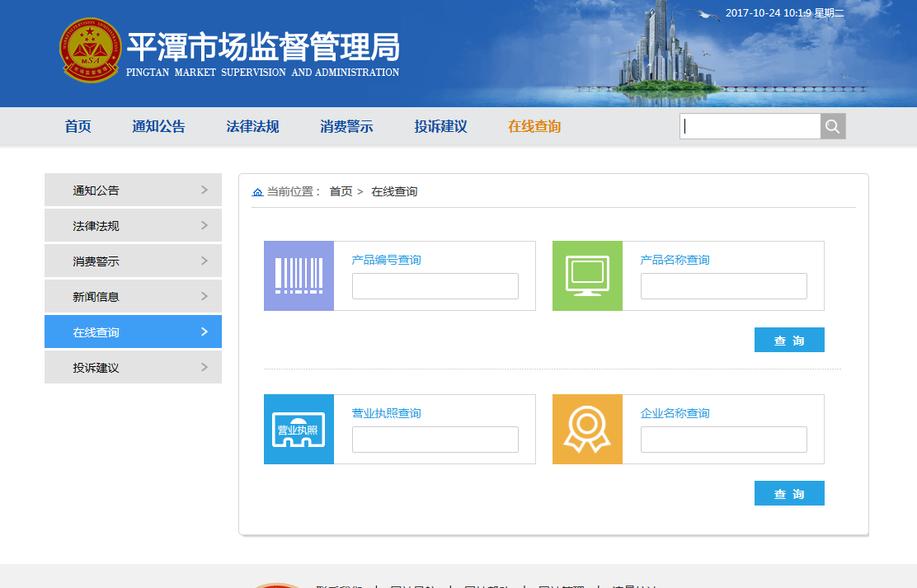The width and height of the screenshot is (917, 588).
Task: Select 投诉建议 in the left sidebar
Action: pyautogui.click(x=96, y=368)
